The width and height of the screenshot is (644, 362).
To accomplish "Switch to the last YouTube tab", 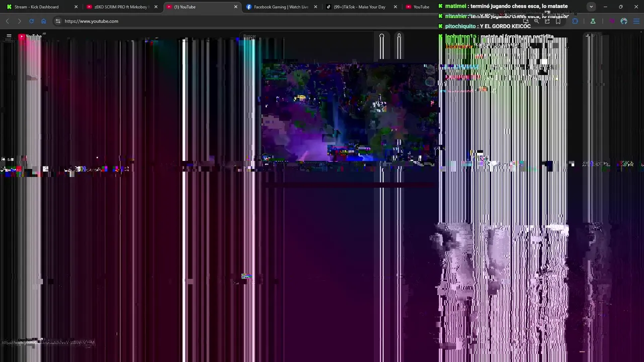I will (421, 7).
